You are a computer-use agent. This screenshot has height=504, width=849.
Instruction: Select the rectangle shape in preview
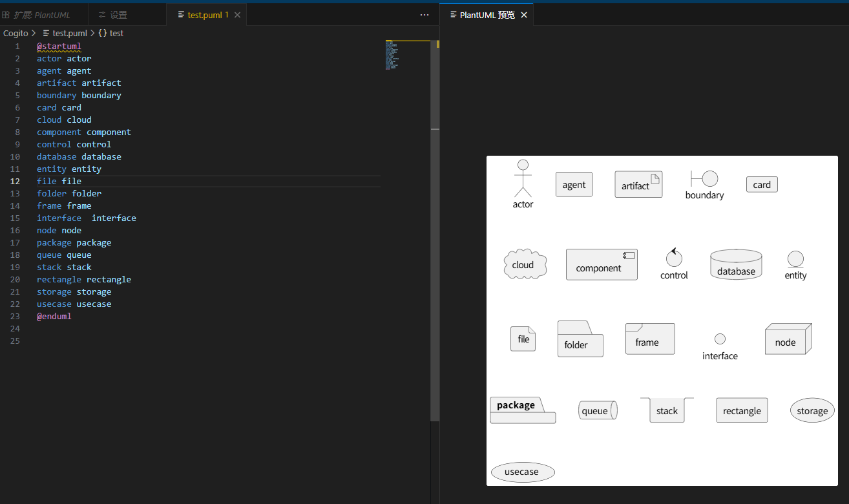pyautogui.click(x=742, y=410)
